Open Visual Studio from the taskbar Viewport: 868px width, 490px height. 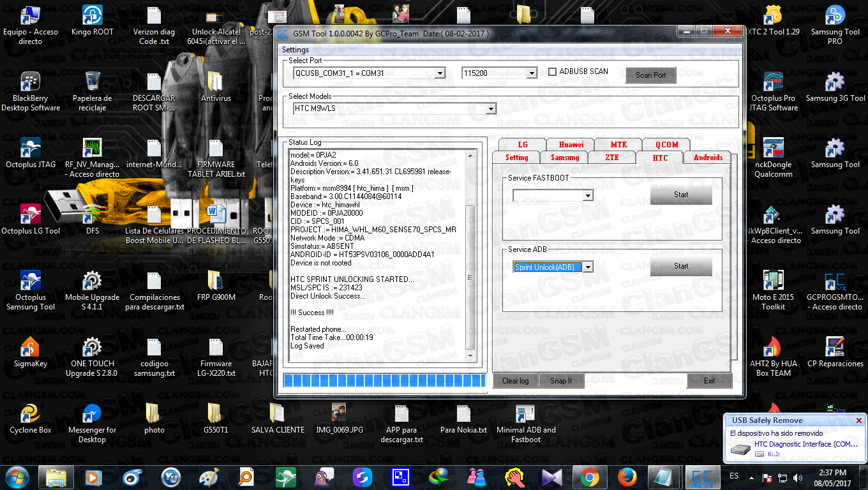click(x=551, y=477)
